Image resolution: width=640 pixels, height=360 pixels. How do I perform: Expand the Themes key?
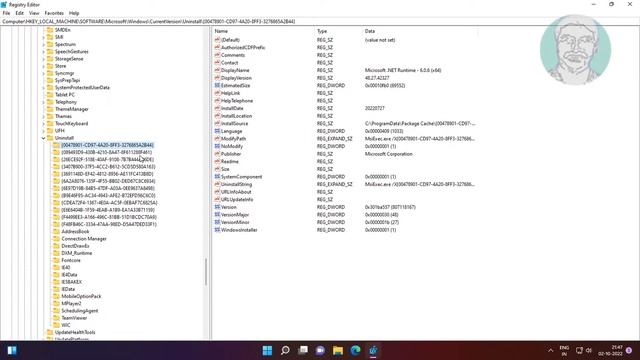point(43,116)
